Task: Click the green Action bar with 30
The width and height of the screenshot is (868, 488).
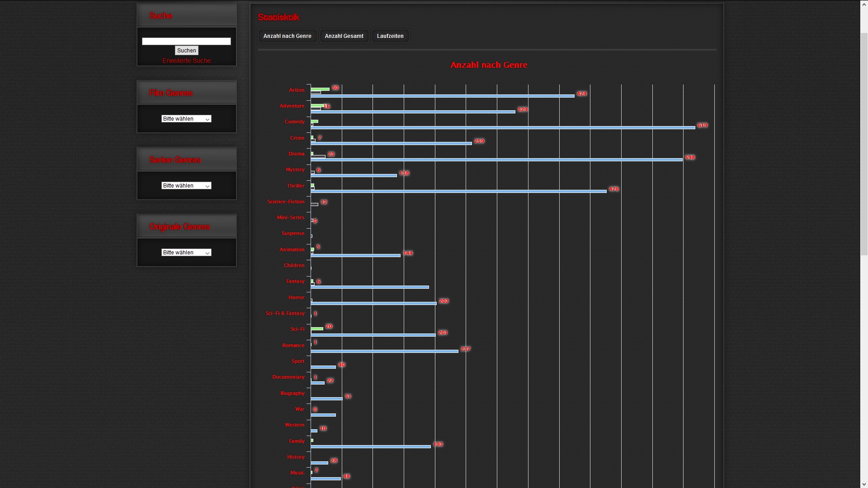Action: (320, 89)
